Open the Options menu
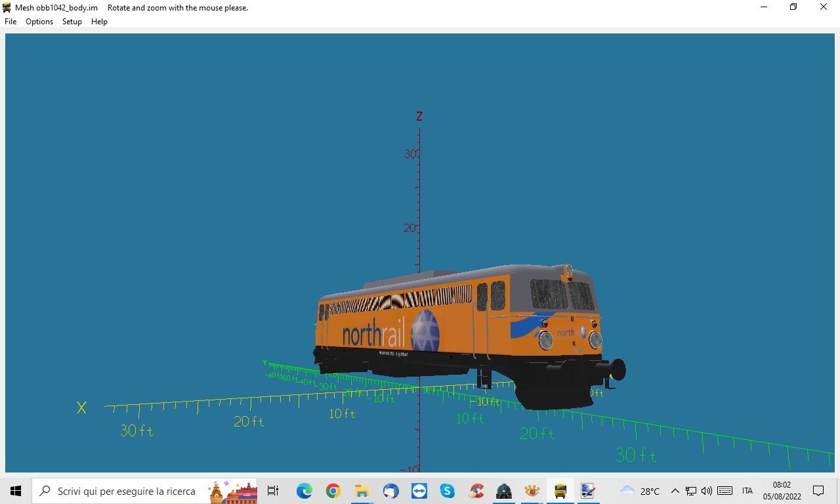This screenshot has height=504, width=840. pos(39,22)
